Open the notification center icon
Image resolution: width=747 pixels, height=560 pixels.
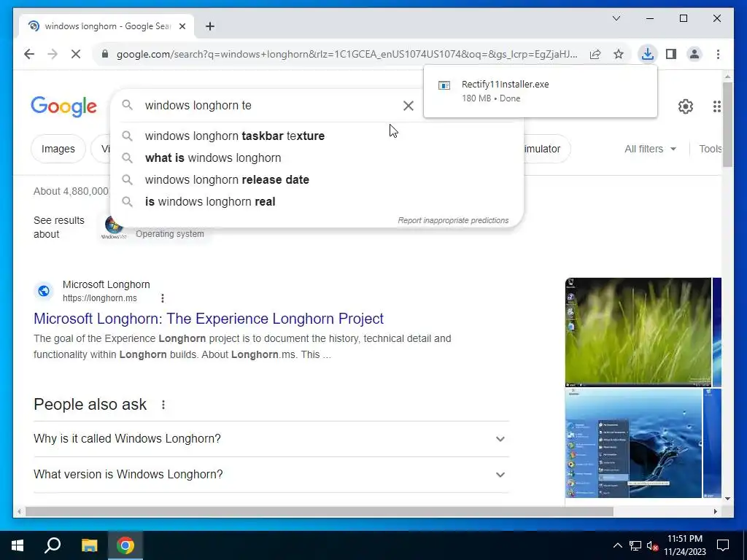(723, 545)
